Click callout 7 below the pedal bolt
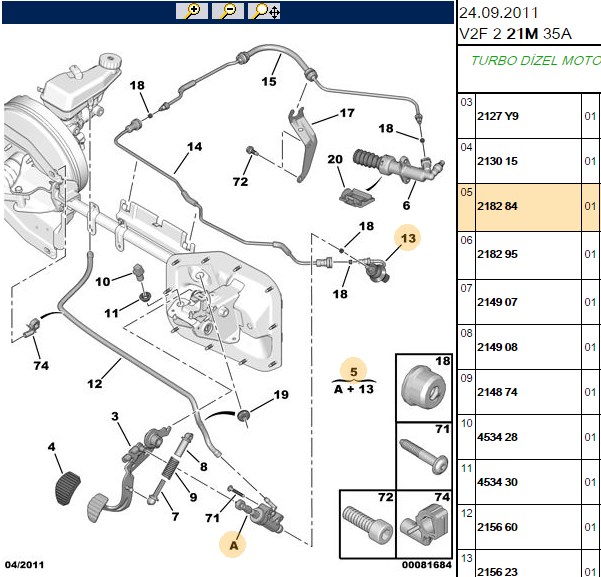The image size is (601, 577). [x=175, y=516]
